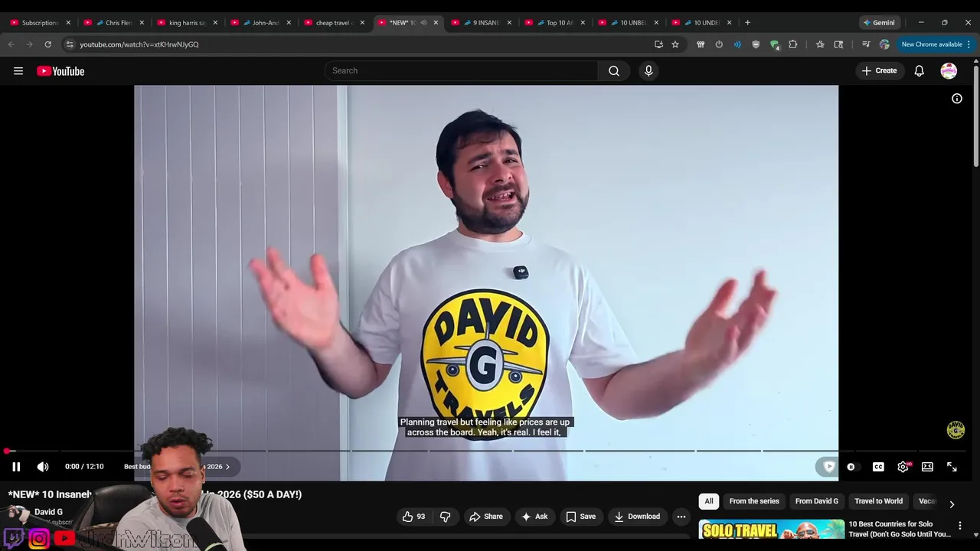Open the Chrome Extensions puzzle icon
The width and height of the screenshot is (980, 551).
point(793,44)
